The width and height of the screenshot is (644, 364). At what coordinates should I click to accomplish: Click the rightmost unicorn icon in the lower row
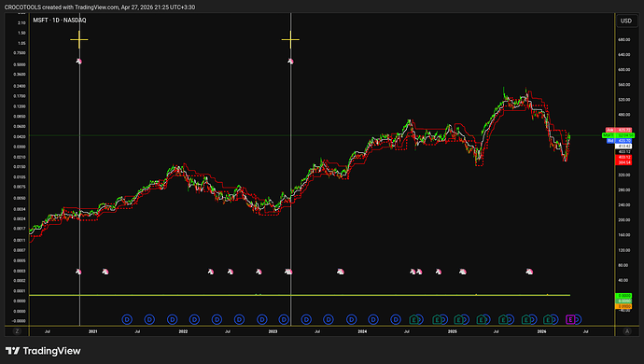(x=529, y=272)
